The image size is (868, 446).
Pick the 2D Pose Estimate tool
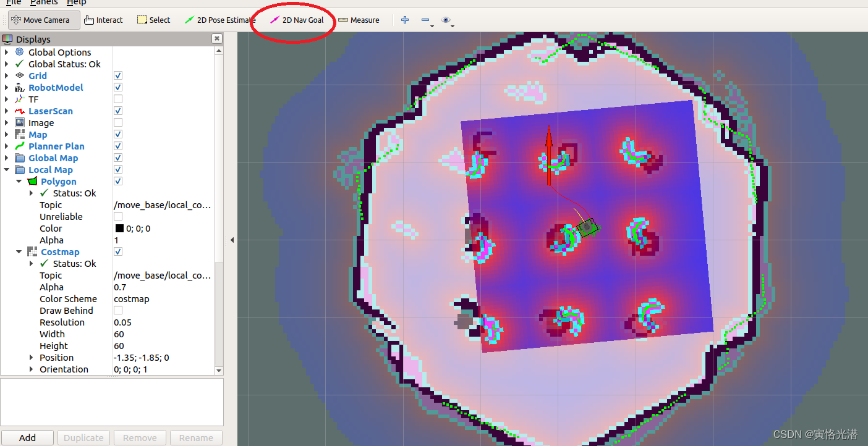click(x=219, y=20)
